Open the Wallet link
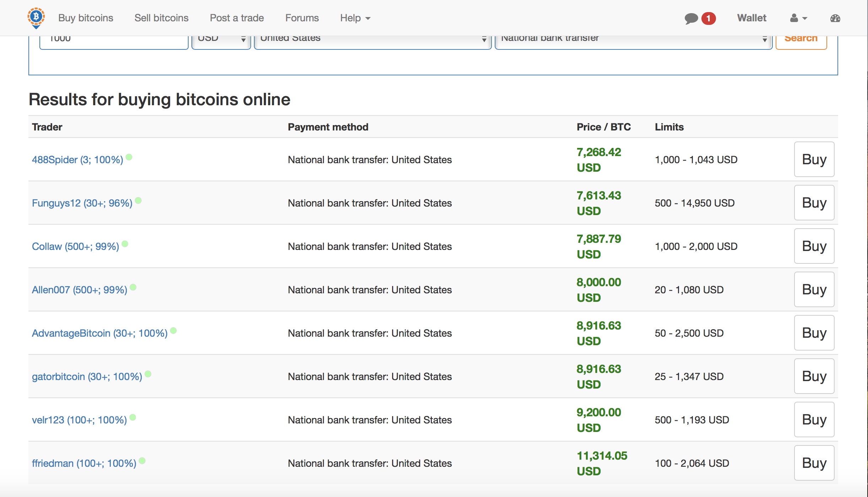The height and width of the screenshot is (497, 868). point(752,18)
